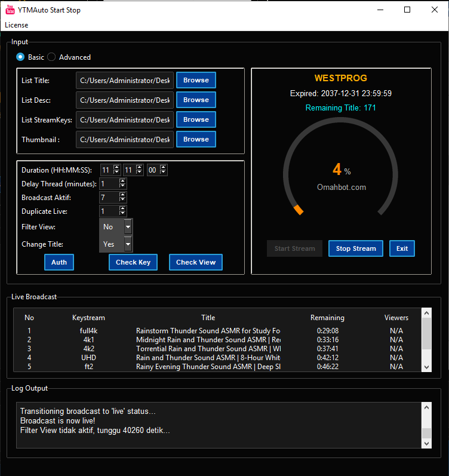
Task: Increase the Duration seconds value
Action: 164,167
